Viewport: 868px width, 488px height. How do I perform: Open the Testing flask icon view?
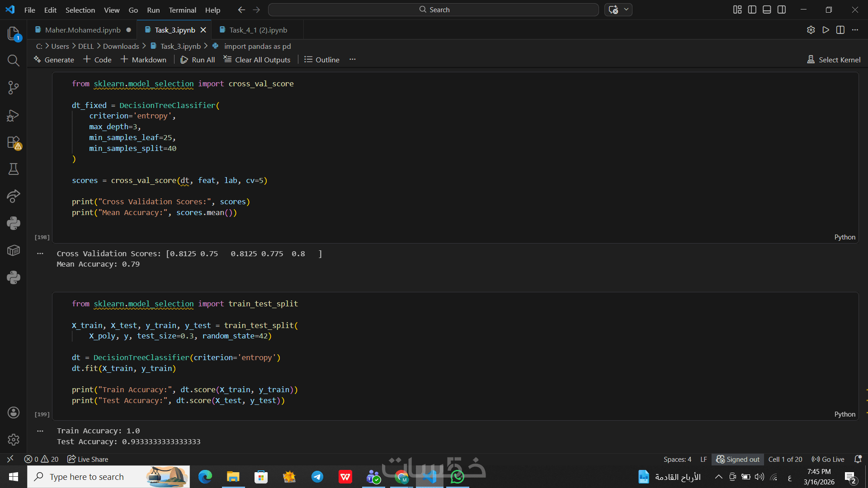pos(13,169)
